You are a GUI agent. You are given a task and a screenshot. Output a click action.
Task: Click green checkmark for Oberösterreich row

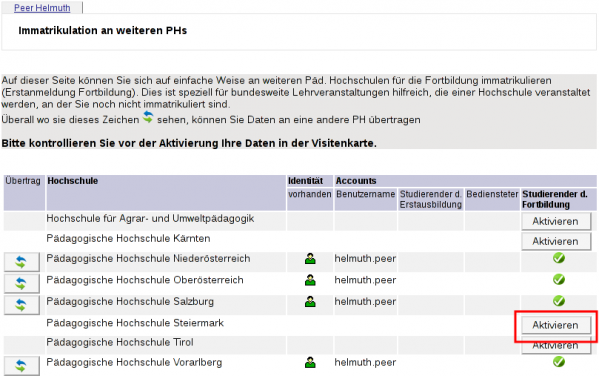point(559,280)
